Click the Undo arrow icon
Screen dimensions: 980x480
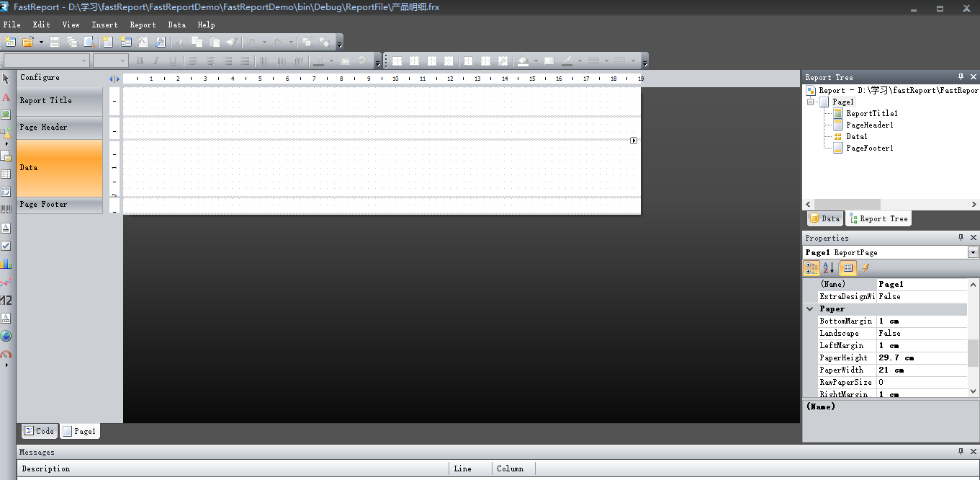(252, 43)
